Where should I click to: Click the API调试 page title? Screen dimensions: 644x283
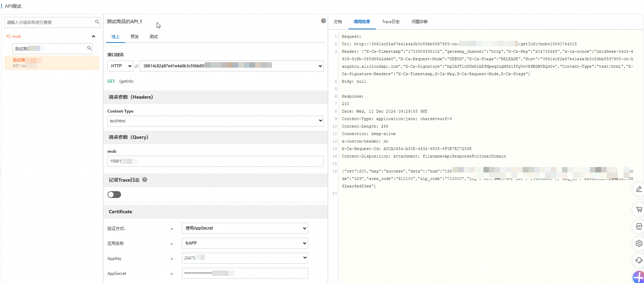pos(13,6)
